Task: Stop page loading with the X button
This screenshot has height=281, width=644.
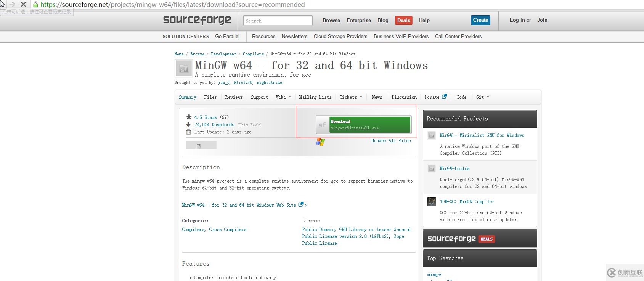Action: [x=23, y=5]
